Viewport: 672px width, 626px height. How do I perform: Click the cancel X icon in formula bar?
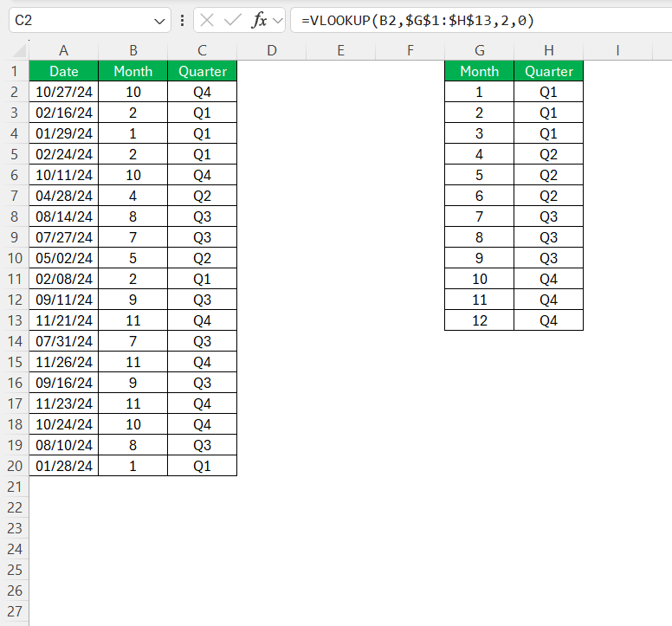point(207,20)
